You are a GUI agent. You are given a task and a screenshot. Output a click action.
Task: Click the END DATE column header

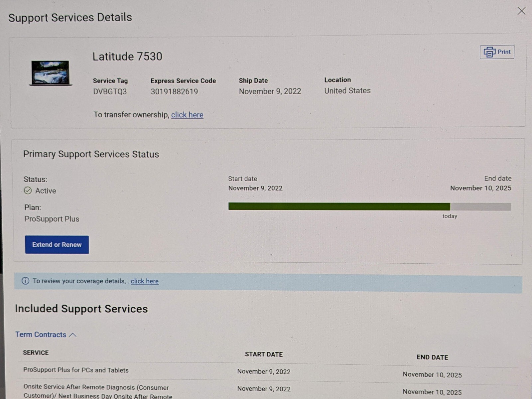pos(432,357)
